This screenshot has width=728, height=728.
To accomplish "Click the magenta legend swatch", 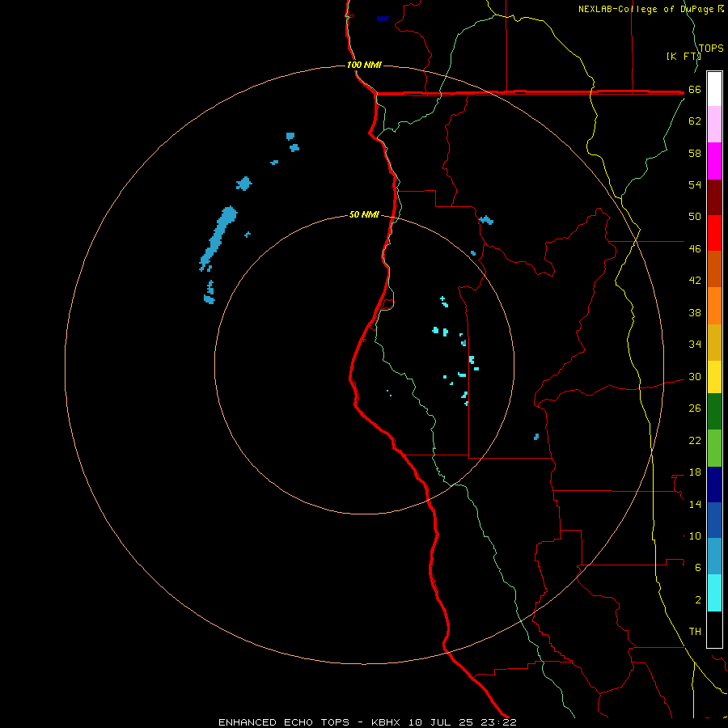I will coord(714,161).
